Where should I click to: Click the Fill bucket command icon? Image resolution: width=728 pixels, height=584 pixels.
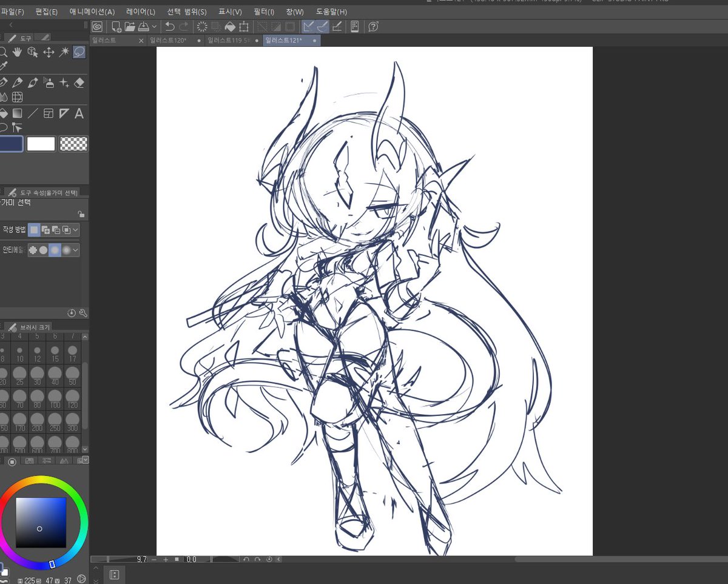(x=231, y=27)
